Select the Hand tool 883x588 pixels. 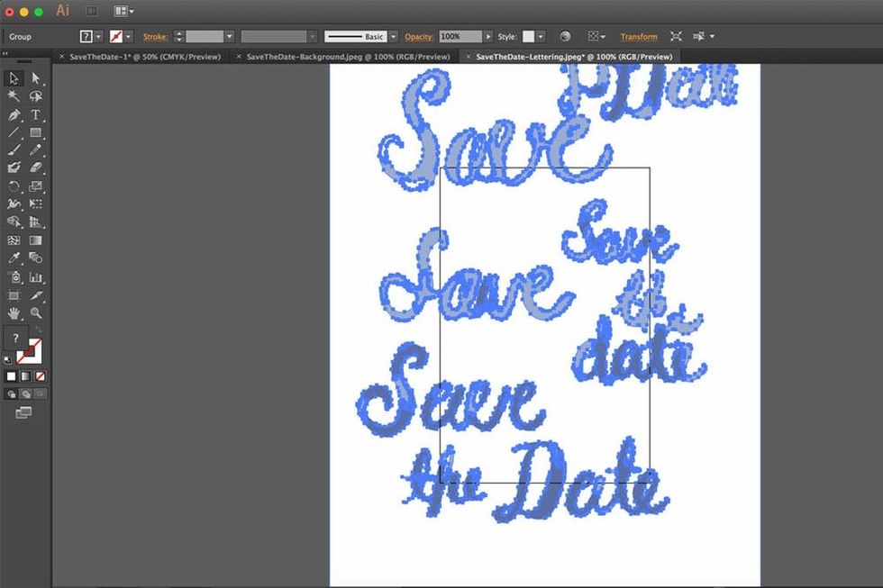(x=14, y=312)
